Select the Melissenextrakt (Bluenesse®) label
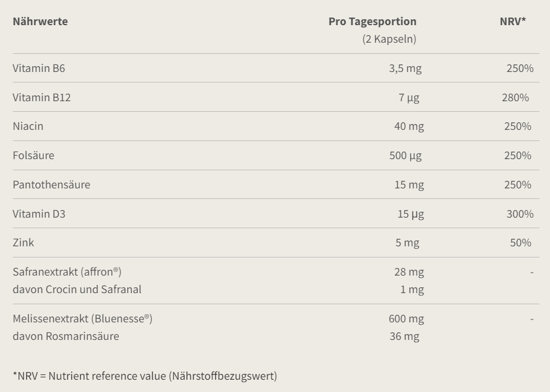Viewport: 550px width, 392px height. coord(82,319)
